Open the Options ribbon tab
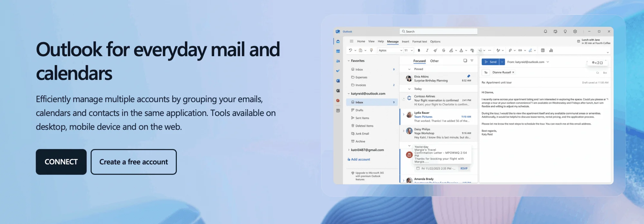 click(435, 42)
